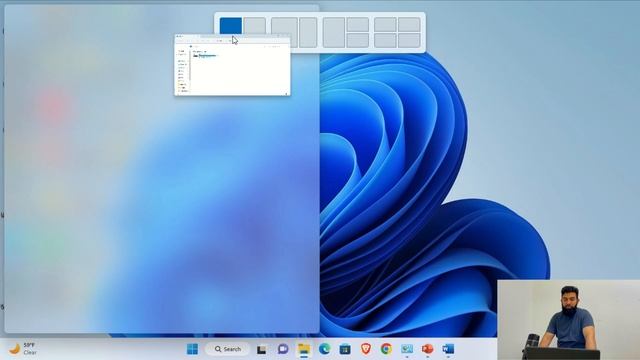Click the dragged File Explorer window's title bar
This screenshot has height=360, width=640.
(233, 36)
